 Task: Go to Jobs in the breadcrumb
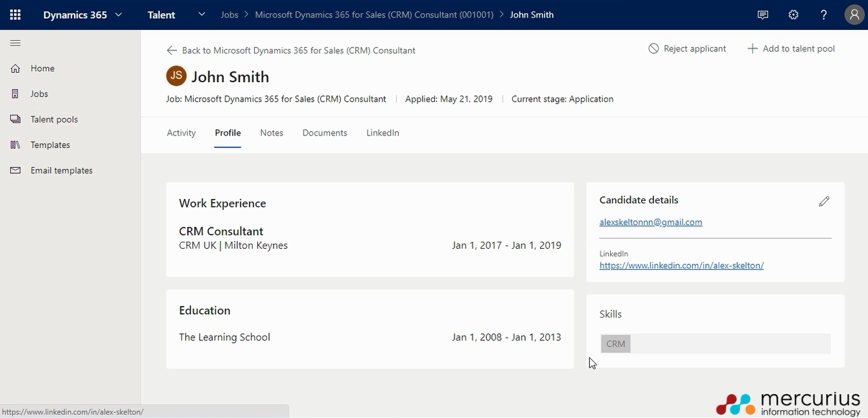pos(229,14)
